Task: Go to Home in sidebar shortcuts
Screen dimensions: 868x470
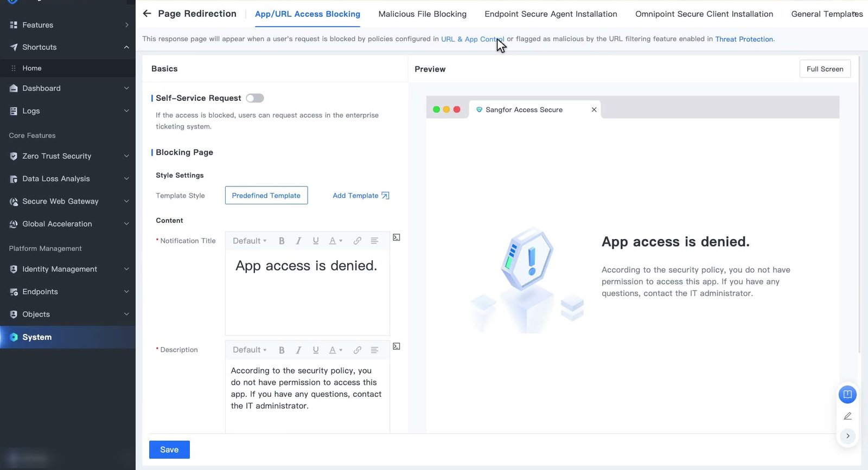Action: tap(68, 68)
